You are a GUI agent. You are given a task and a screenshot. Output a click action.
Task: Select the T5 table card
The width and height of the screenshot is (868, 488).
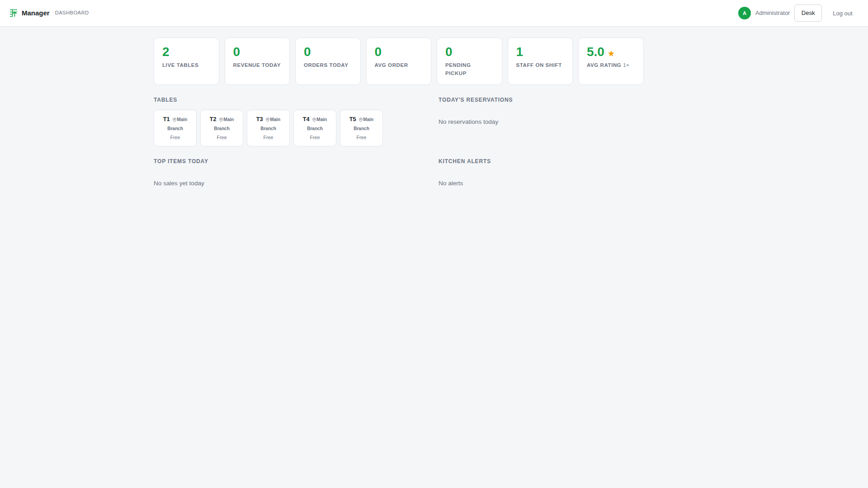point(361,128)
